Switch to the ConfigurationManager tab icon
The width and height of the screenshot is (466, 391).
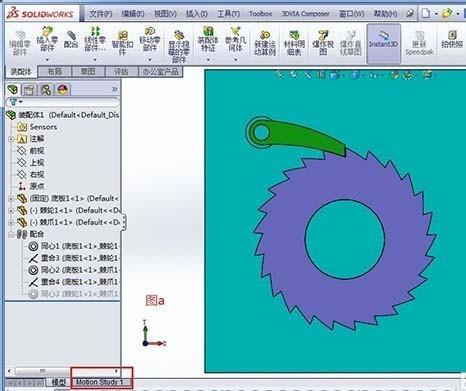46,89
